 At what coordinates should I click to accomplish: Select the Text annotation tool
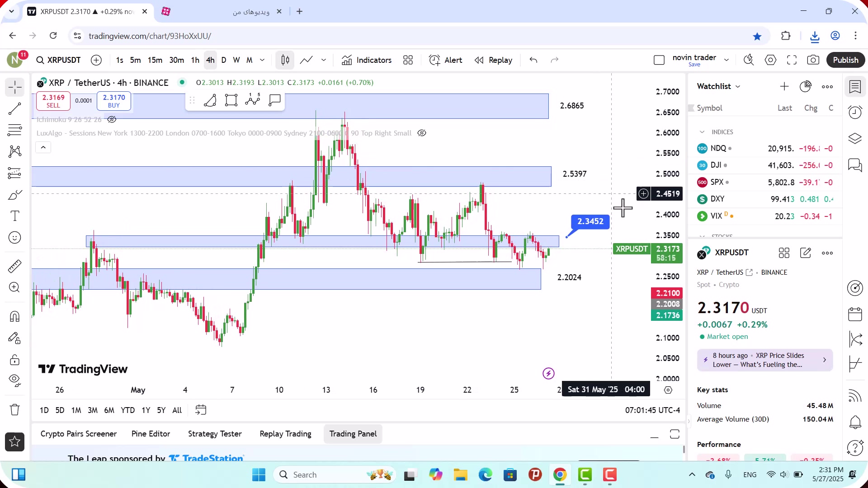pos(14,216)
